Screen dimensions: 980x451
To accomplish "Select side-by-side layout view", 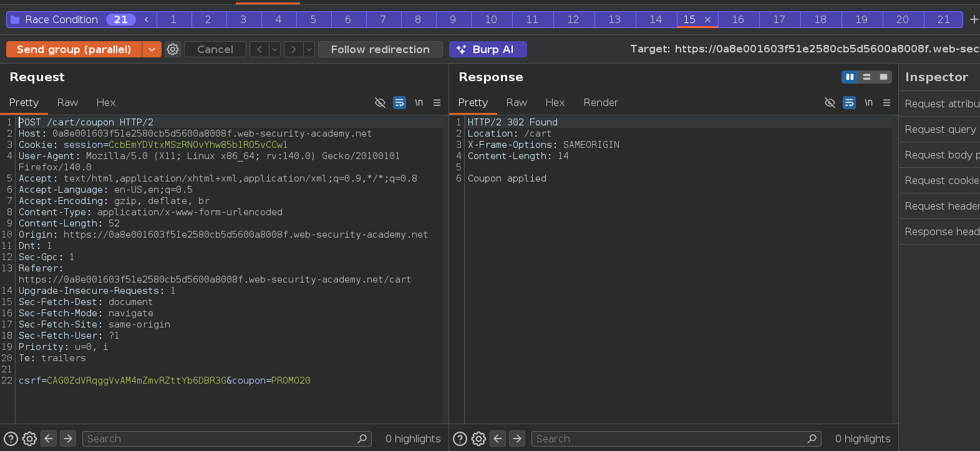I will [850, 77].
